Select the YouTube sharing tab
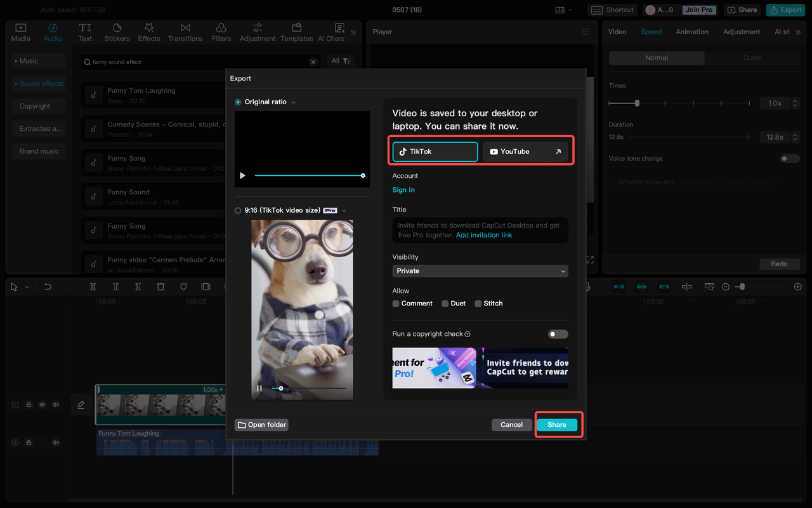This screenshot has width=812, height=508. pyautogui.click(x=525, y=152)
